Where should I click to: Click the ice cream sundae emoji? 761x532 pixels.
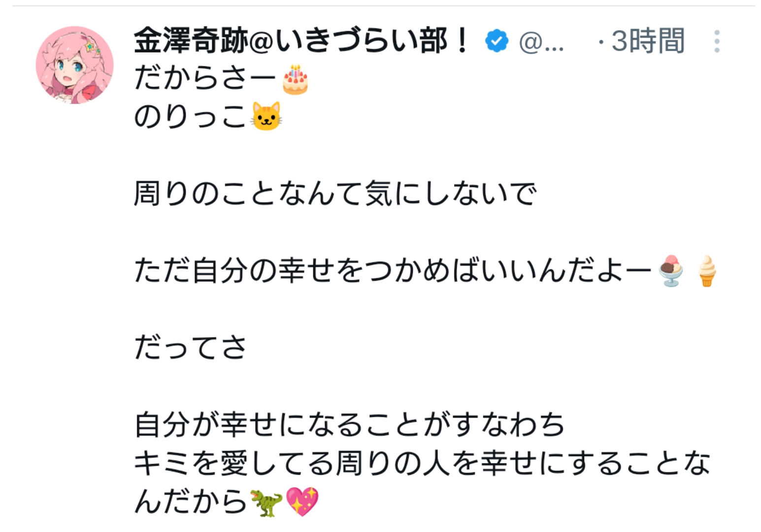[x=671, y=270]
